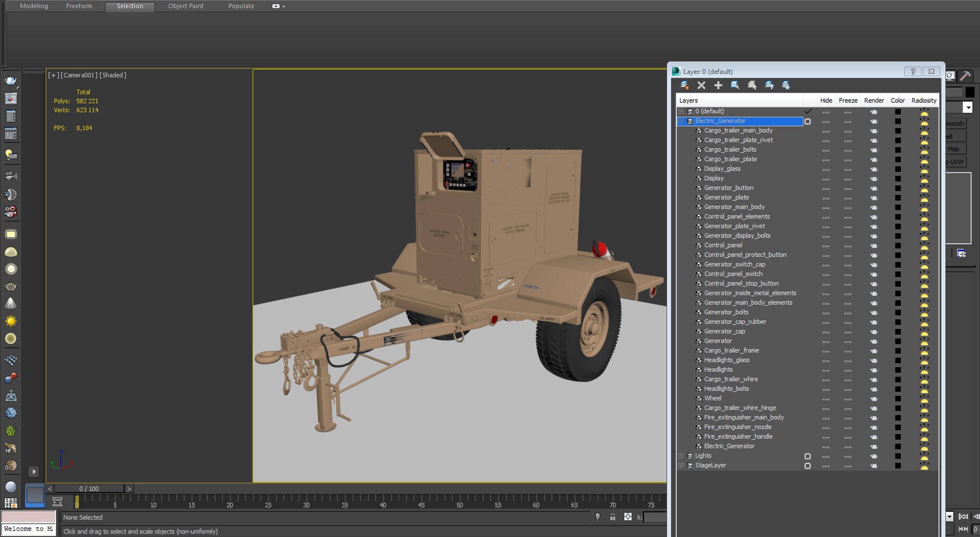The width and height of the screenshot is (980, 537).
Task: Click the teapot render icon in left toolbar
Action: click(11, 81)
